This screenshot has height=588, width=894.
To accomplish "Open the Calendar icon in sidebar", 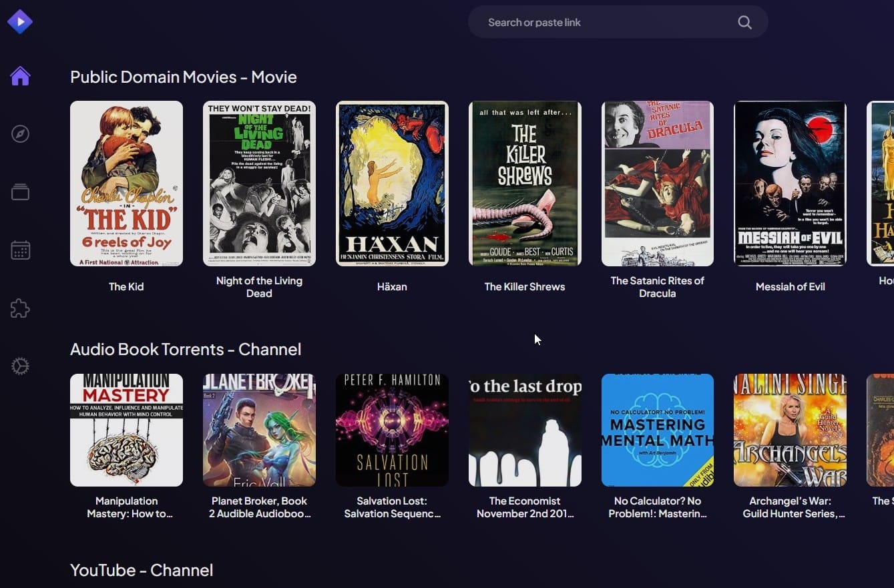I will click(x=20, y=250).
